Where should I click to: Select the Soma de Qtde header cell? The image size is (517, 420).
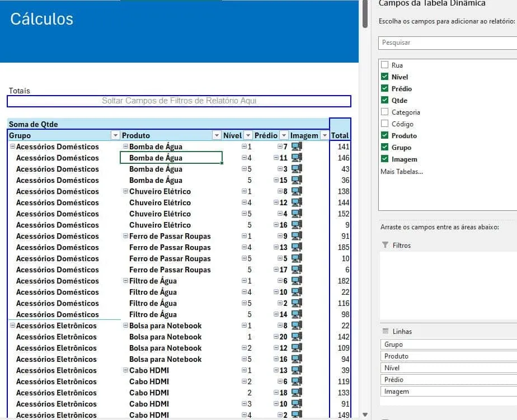pos(168,124)
